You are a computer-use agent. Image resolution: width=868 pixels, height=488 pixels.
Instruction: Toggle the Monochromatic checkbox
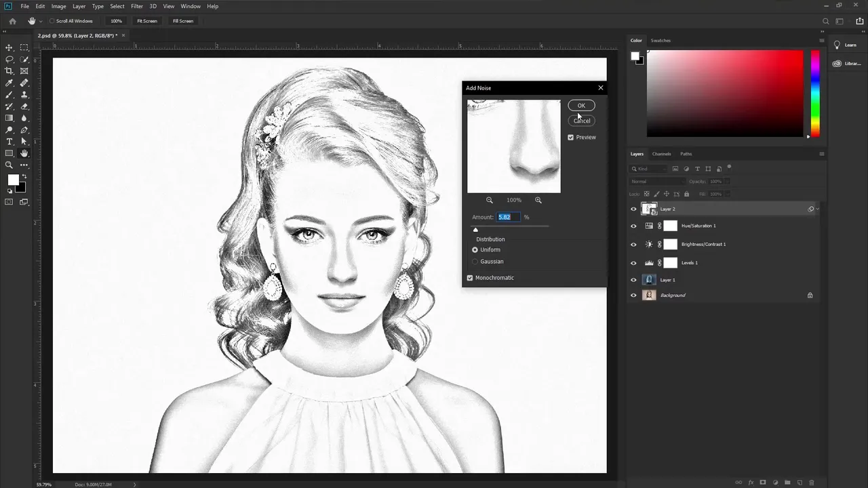470,278
